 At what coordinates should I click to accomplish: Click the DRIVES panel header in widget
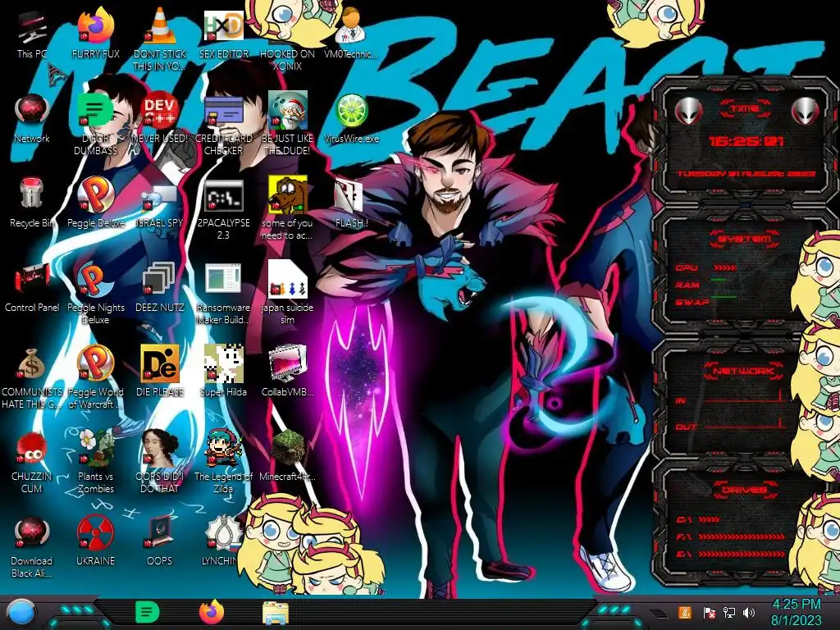(744, 490)
